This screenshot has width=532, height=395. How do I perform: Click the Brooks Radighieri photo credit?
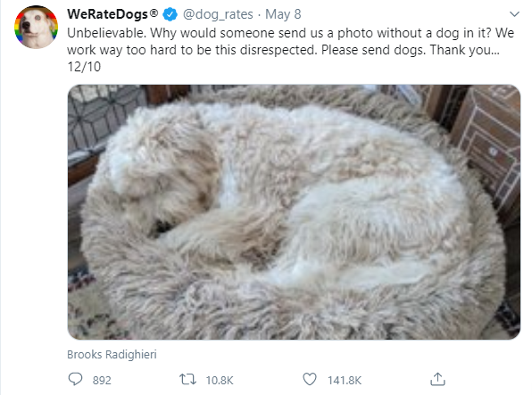pos(112,354)
